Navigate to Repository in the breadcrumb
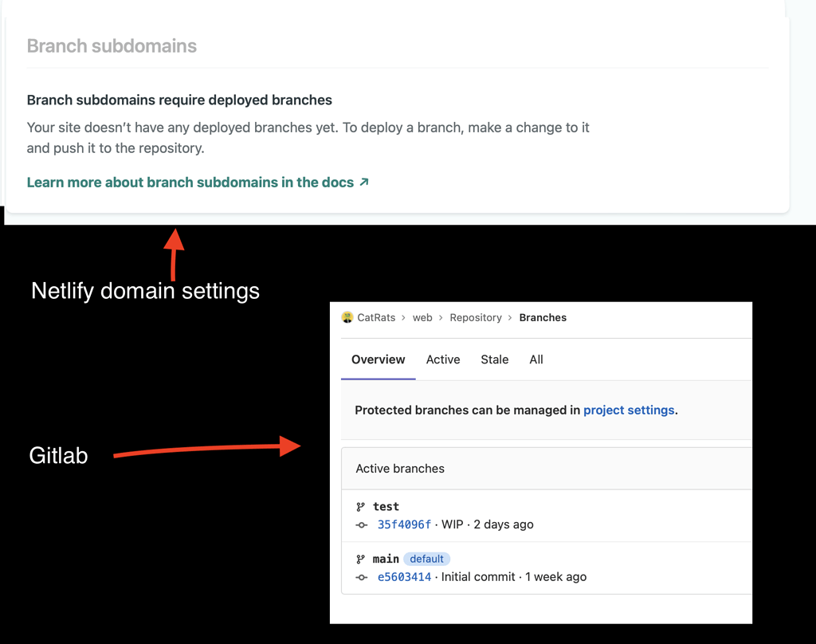 click(476, 317)
